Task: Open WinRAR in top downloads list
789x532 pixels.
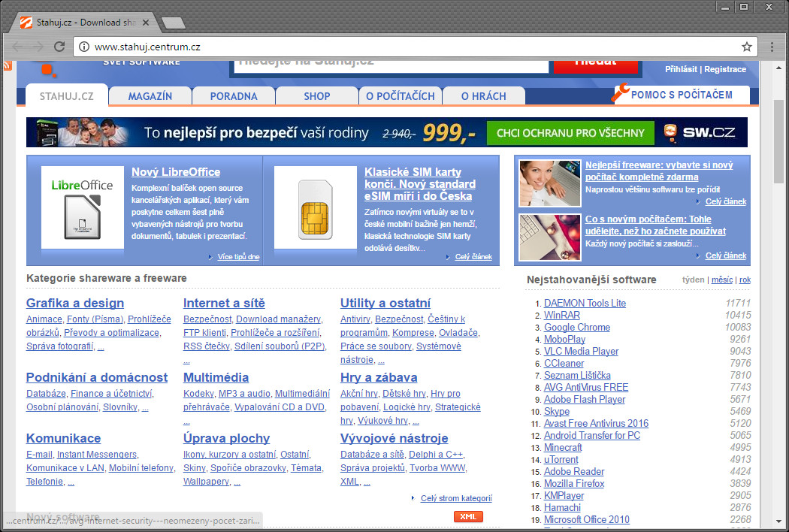Action: 561,315
